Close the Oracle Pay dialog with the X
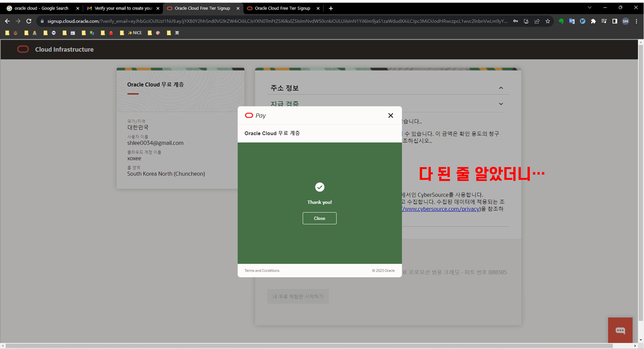This screenshot has width=644, height=349. coord(391,115)
